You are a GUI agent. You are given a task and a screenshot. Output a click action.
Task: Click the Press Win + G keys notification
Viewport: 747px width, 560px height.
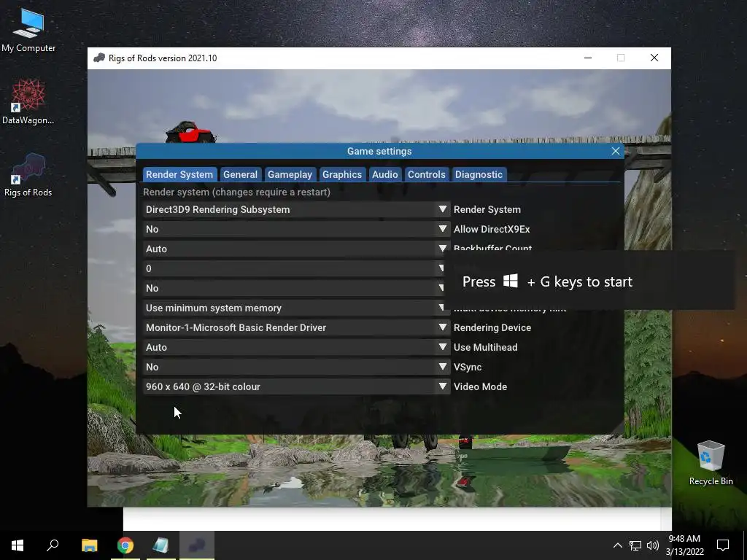(x=589, y=281)
